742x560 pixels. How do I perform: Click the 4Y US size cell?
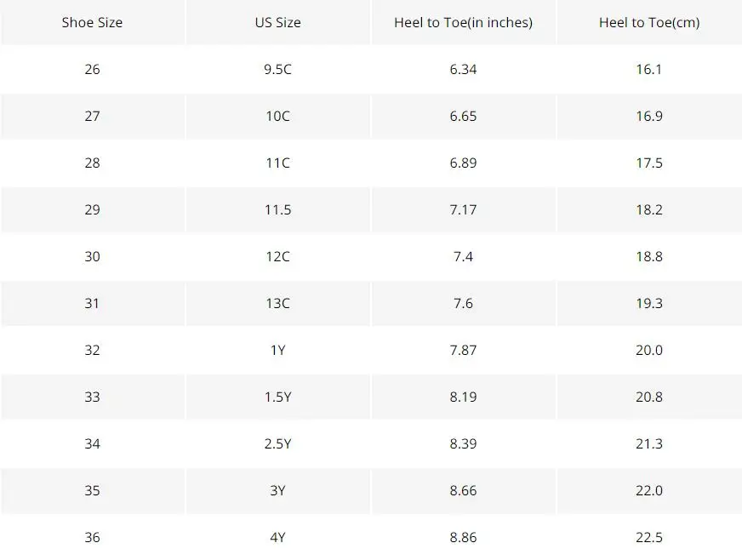pos(277,537)
